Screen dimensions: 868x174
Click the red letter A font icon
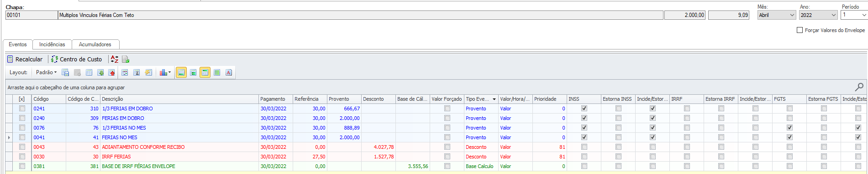(229, 72)
